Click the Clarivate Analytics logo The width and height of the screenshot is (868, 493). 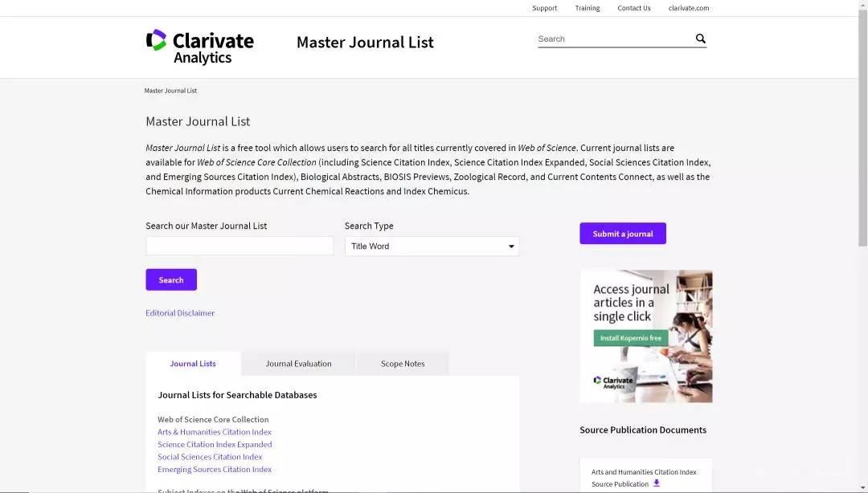[200, 47]
